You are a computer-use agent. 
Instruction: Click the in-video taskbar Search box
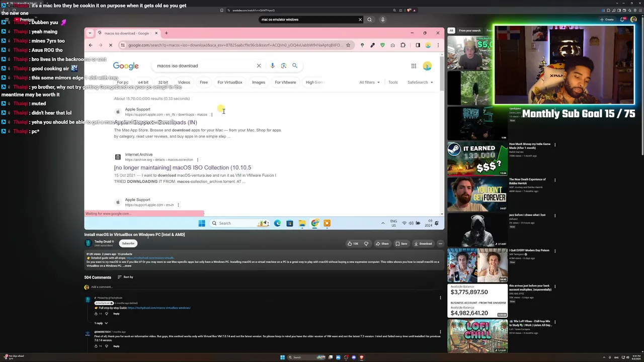240,223
